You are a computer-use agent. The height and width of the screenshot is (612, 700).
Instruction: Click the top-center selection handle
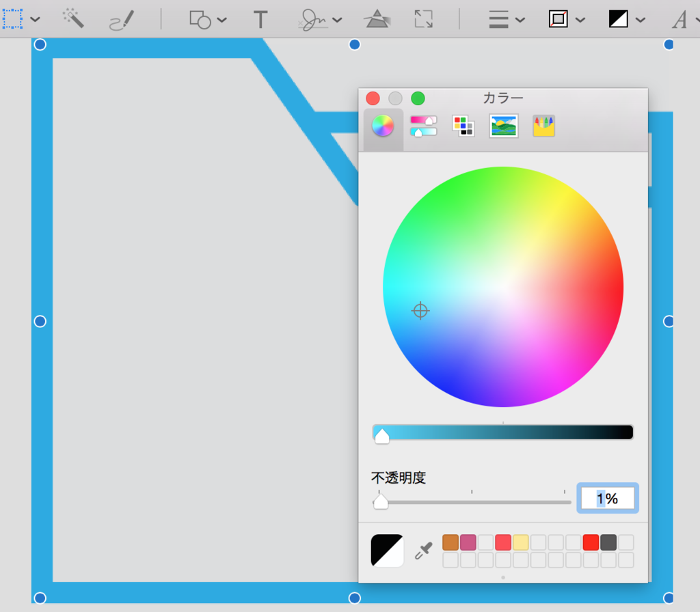[x=355, y=44]
